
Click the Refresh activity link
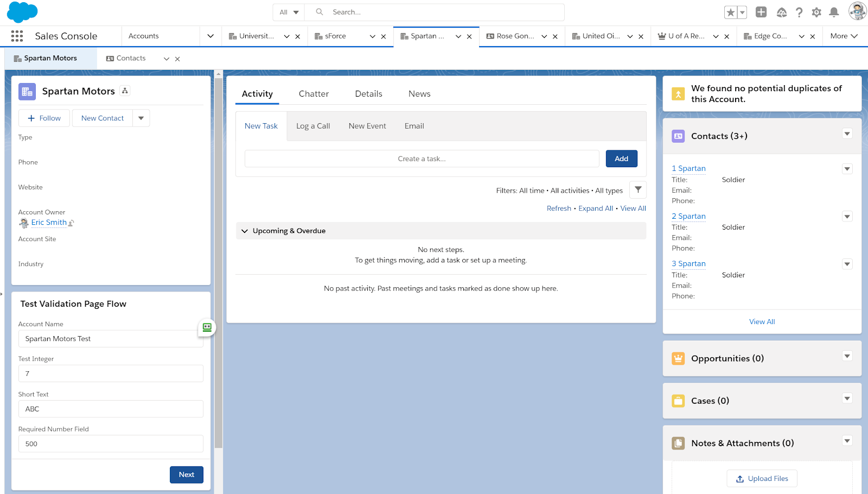coord(559,208)
